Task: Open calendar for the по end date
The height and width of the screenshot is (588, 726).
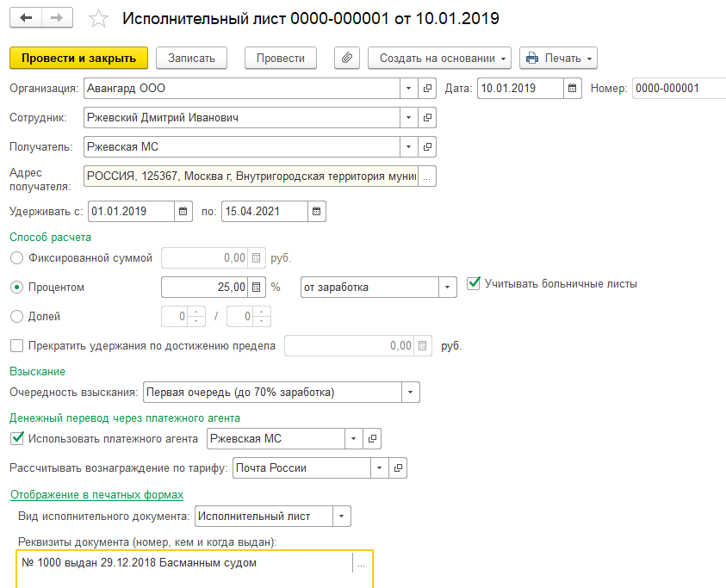Action: [x=317, y=211]
